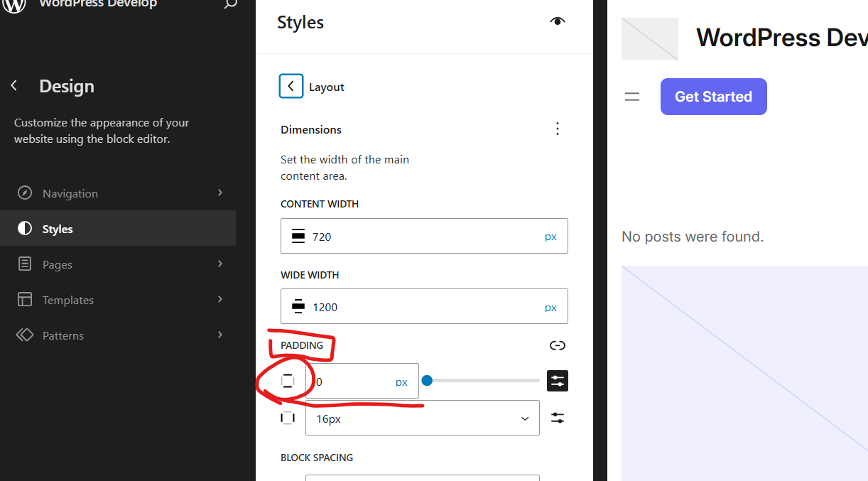Open Navigation in Design sidebar
The width and height of the screenshot is (868, 481).
coord(118,193)
